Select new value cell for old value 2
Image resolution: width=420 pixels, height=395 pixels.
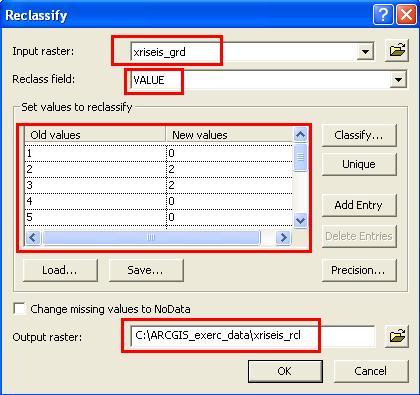[x=229, y=169]
